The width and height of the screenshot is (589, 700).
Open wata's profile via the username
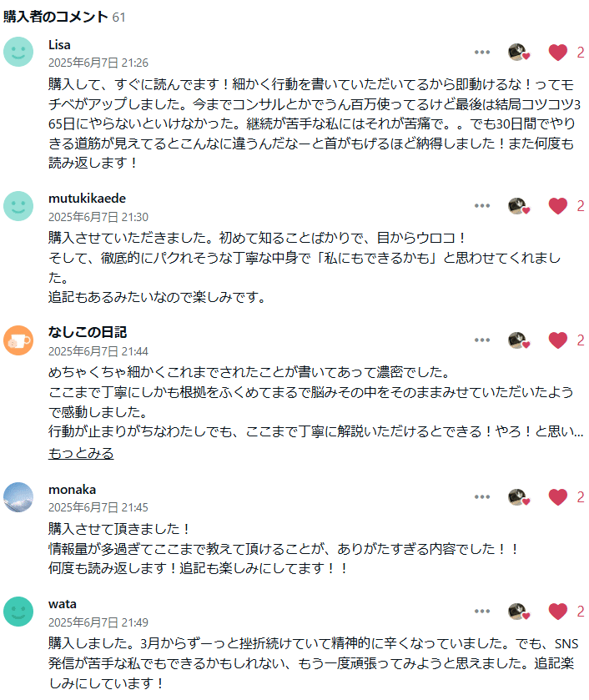click(63, 606)
